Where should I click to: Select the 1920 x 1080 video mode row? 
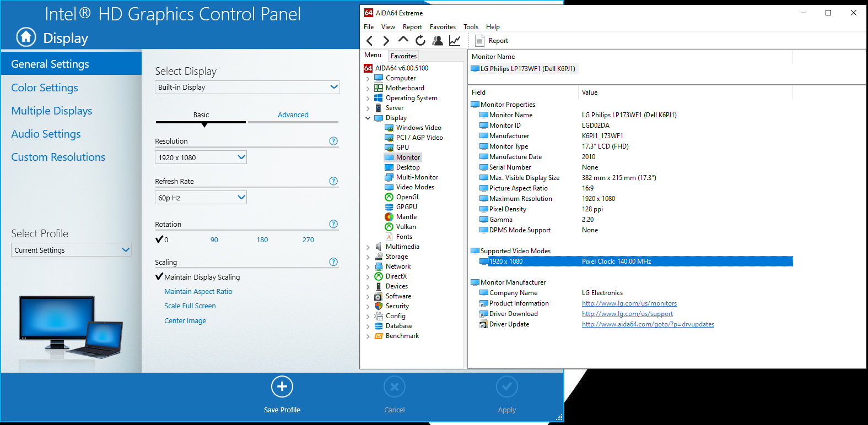[635, 261]
